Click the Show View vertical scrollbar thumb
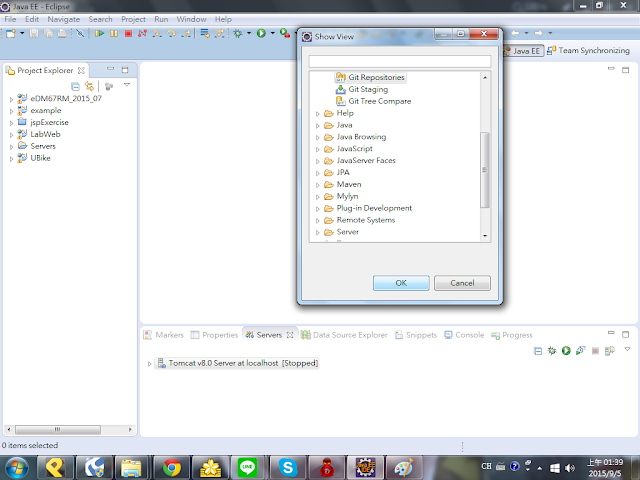Image resolution: width=640 pixels, height=480 pixels. [484, 170]
